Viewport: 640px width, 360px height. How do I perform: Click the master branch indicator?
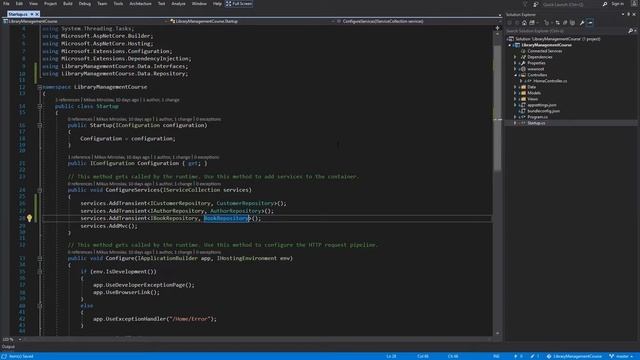pyautogui.click(x=622, y=356)
